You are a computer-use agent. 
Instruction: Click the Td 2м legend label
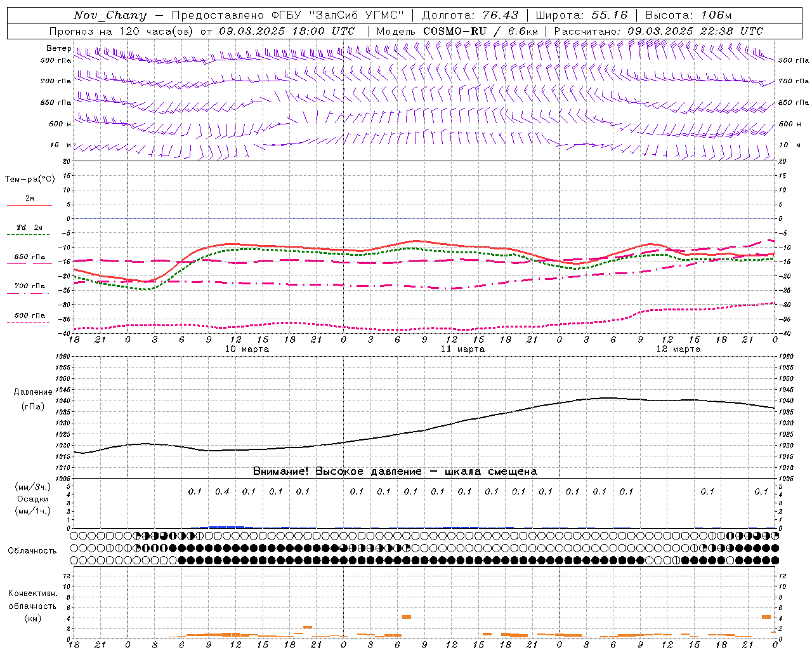click(x=30, y=227)
